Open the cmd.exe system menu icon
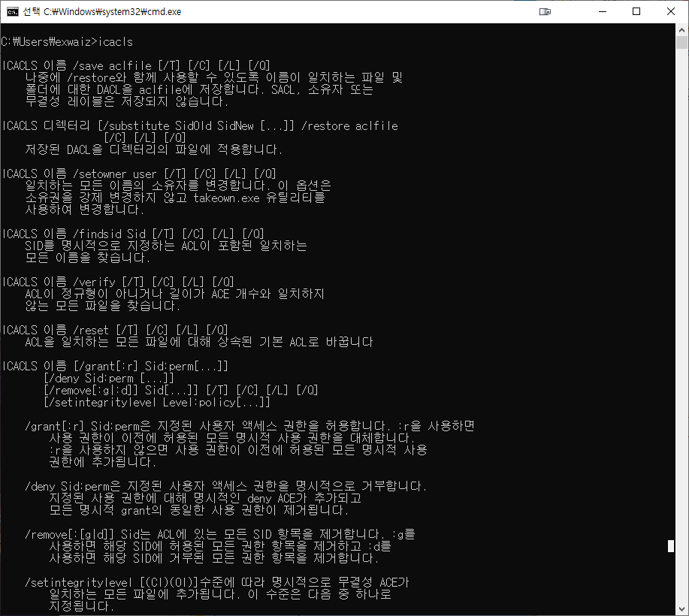The height and width of the screenshot is (616, 689). 12,11
